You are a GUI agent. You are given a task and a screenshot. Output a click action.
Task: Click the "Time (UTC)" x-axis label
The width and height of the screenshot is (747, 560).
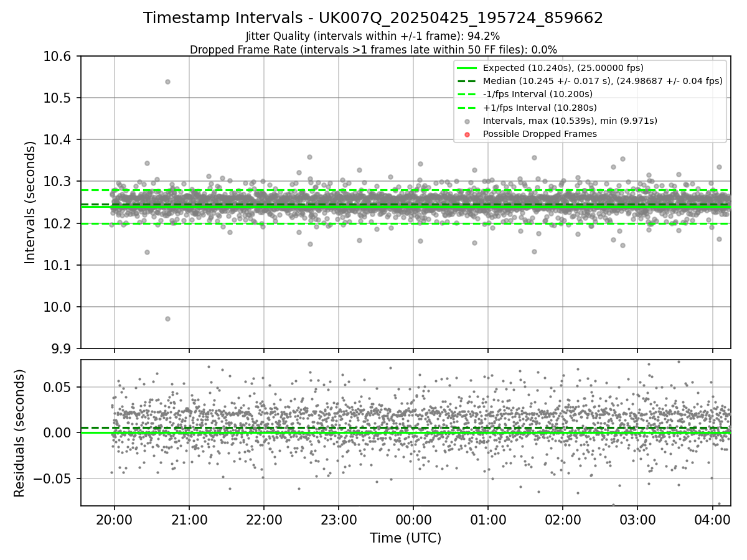coord(405,538)
